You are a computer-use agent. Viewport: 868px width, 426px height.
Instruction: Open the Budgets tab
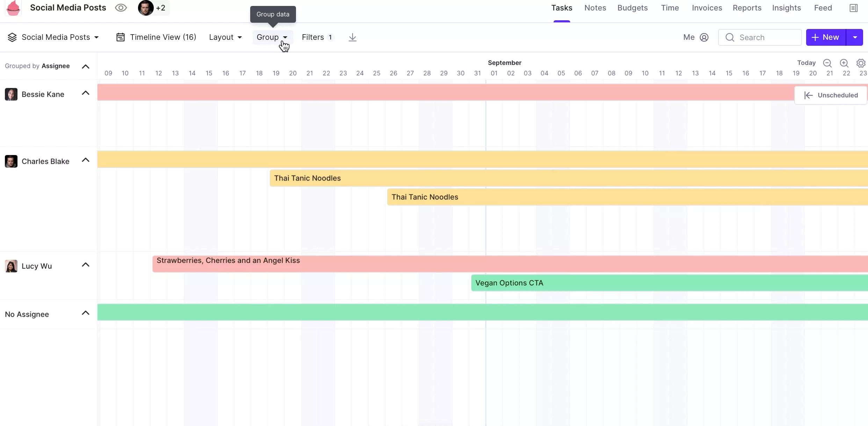pos(632,8)
